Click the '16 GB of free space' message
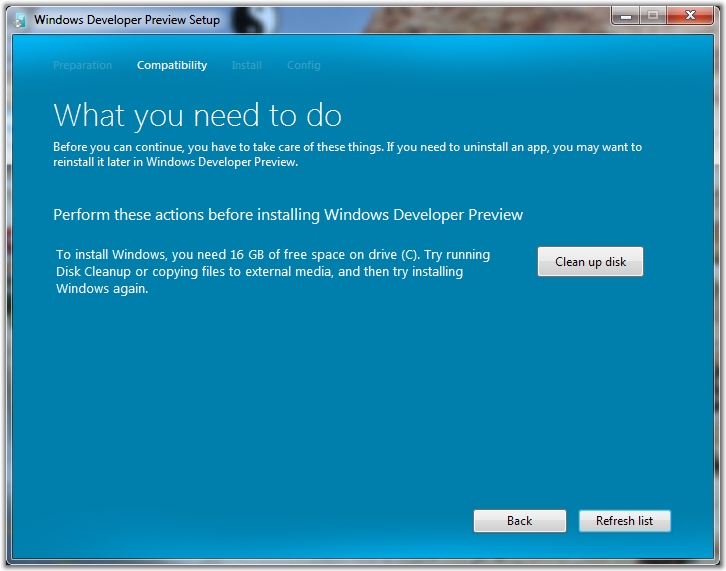Image resolution: width=726 pixels, height=571 pixels. pos(273,271)
